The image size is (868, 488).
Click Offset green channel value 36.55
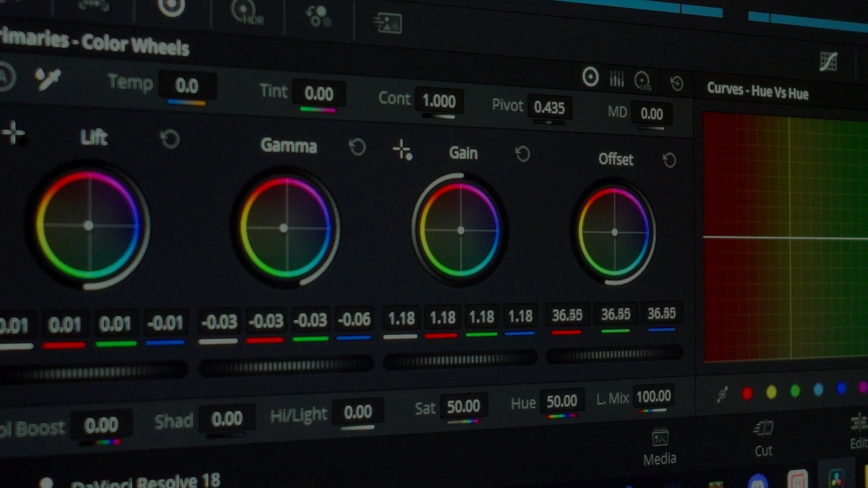click(615, 314)
